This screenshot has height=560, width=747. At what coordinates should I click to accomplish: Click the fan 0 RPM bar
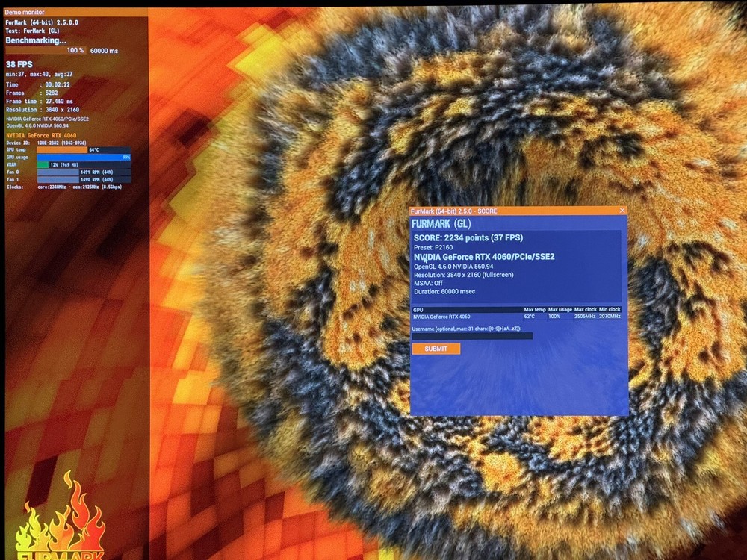84,172
